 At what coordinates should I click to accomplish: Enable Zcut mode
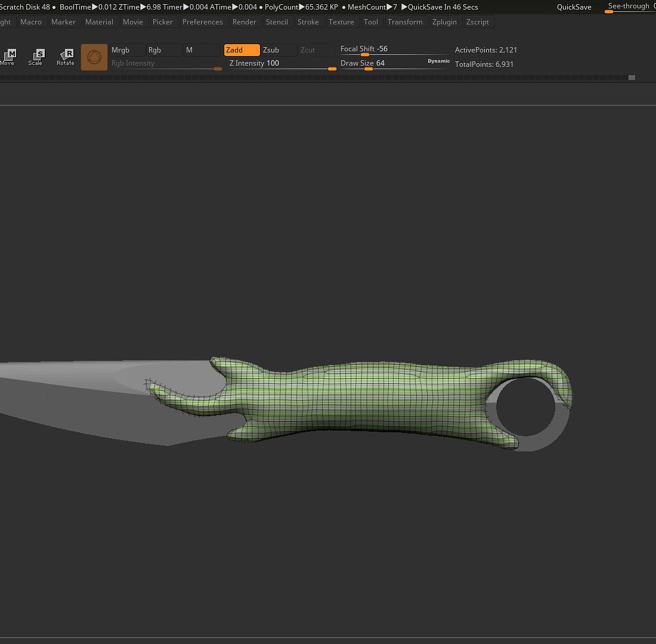click(316, 50)
